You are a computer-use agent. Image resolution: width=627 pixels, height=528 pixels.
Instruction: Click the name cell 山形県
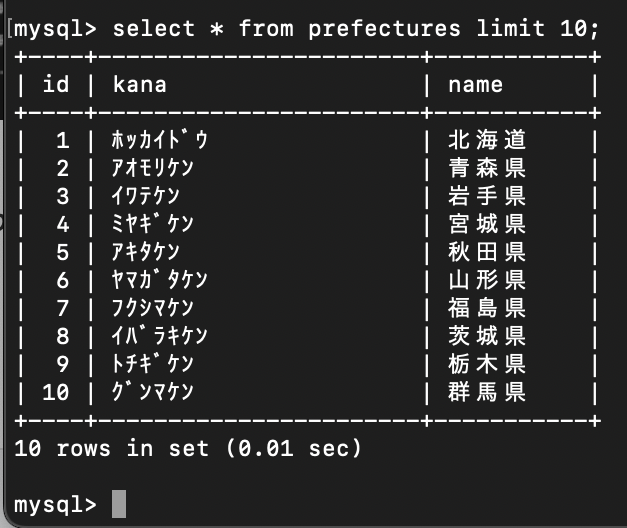487,280
